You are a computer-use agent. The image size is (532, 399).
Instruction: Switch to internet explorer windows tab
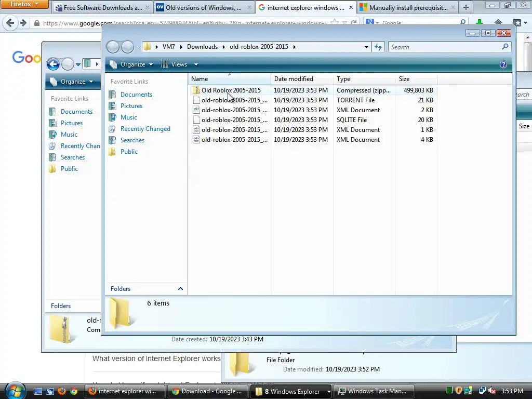305,7
